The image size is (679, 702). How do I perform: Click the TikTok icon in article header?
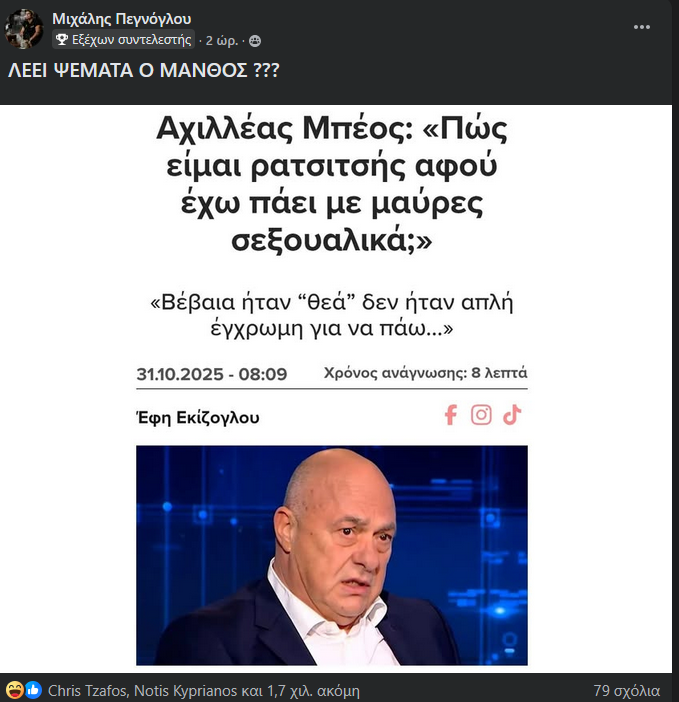[x=512, y=415]
